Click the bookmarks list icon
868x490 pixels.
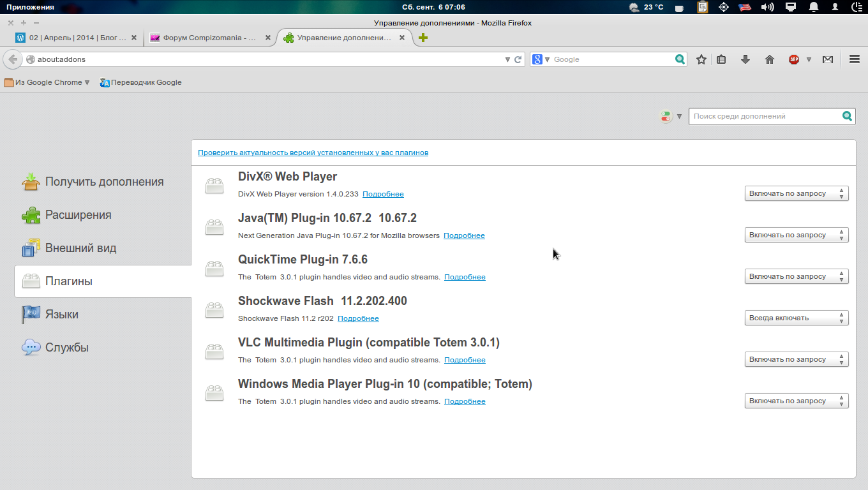[721, 59]
